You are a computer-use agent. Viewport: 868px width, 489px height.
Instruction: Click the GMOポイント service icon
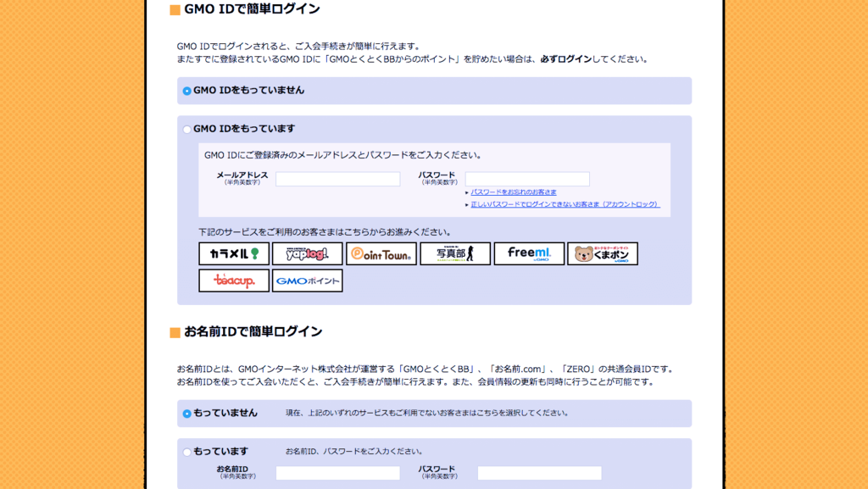tap(307, 281)
